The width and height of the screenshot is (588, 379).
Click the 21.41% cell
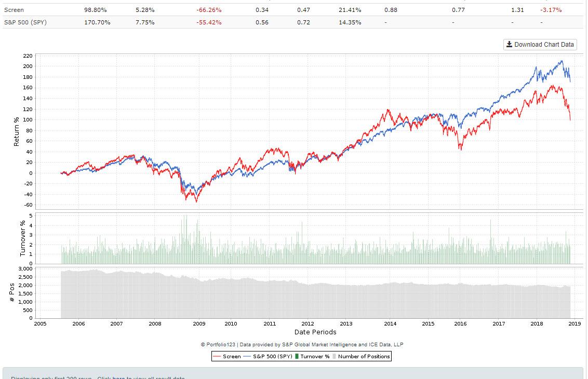point(350,10)
